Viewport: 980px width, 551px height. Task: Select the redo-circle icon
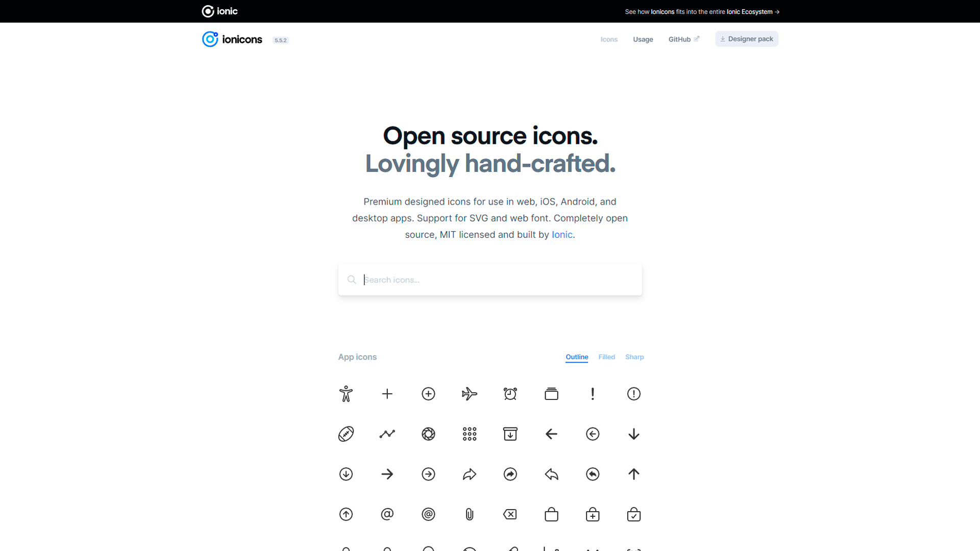pyautogui.click(x=510, y=474)
